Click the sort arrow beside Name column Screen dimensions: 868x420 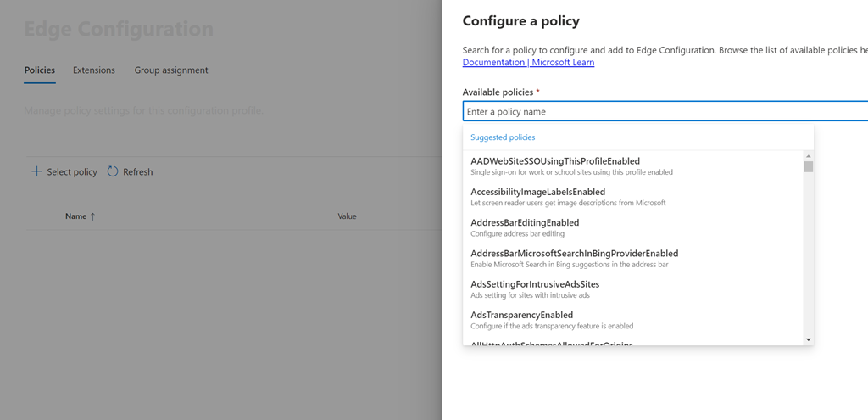[92, 216]
